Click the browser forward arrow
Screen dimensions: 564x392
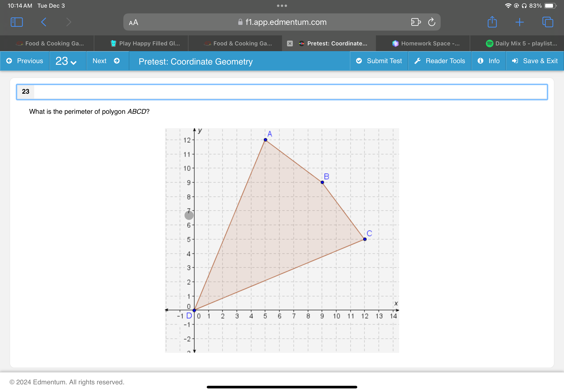click(x=69, y=22)
